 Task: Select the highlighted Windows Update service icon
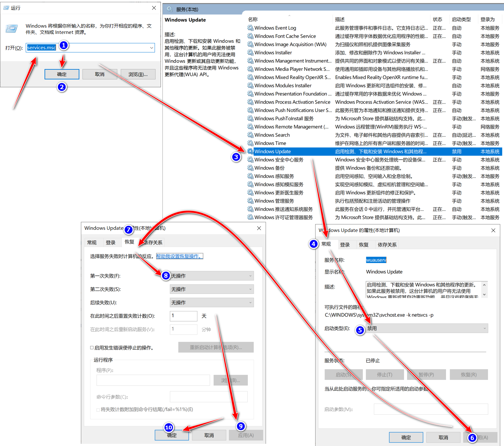point(250,152)
